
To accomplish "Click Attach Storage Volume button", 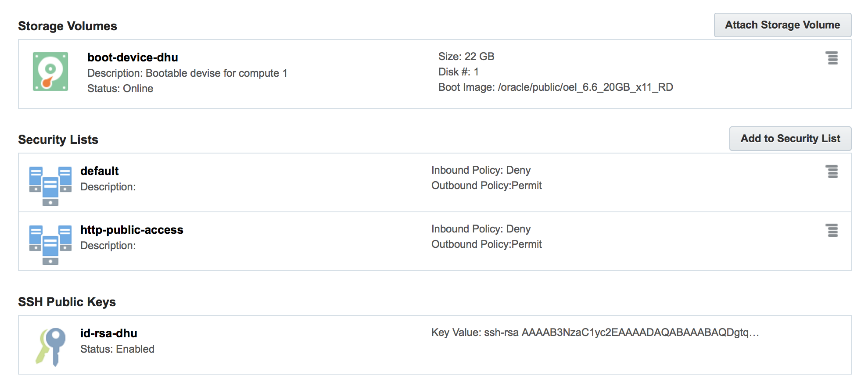I will [x=782, y=25].
